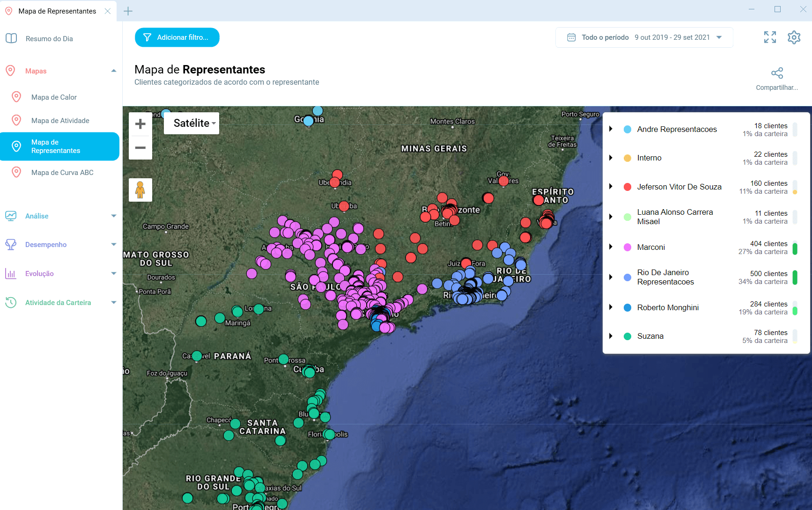Open the Adicionar filtro button
Screen dimensions: 812x510
tap(177, 37)
